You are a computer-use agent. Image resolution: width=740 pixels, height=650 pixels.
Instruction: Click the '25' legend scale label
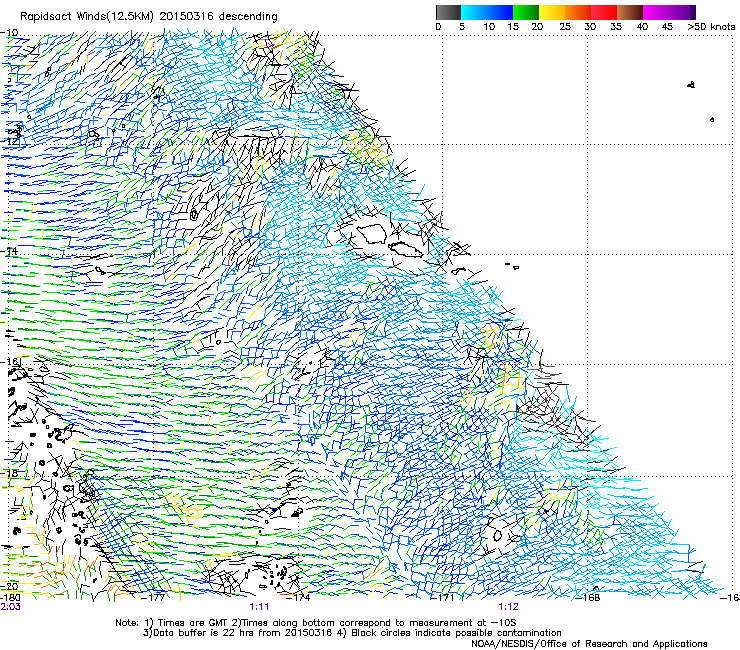pyautogui.click(x=565, y=27)
